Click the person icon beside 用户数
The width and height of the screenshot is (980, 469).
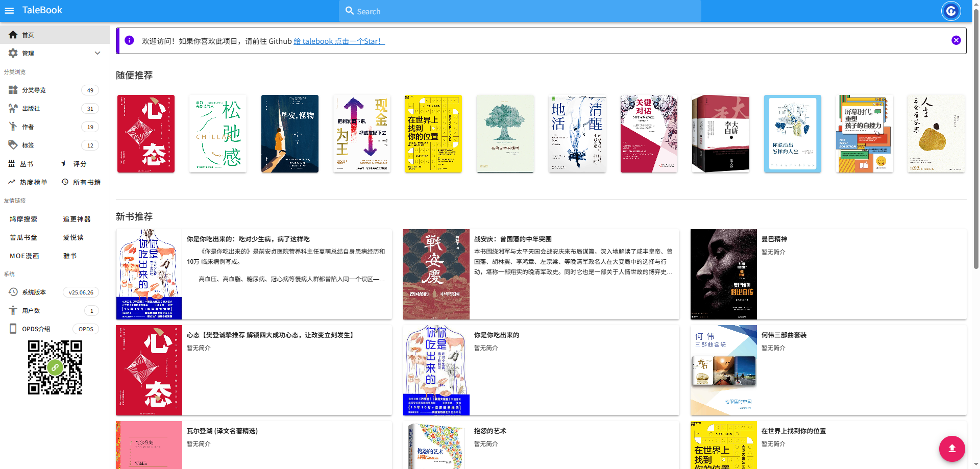[x=13, y=310]
